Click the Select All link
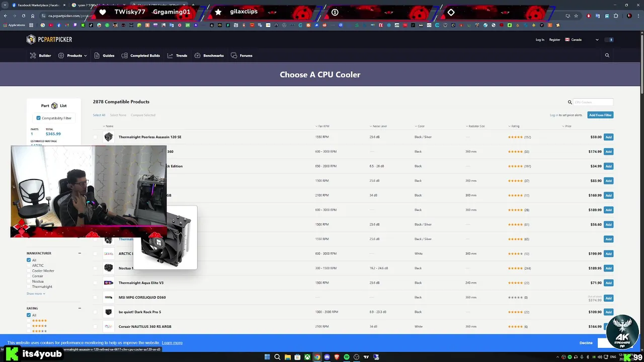The image size is (644, 362). 99,115
